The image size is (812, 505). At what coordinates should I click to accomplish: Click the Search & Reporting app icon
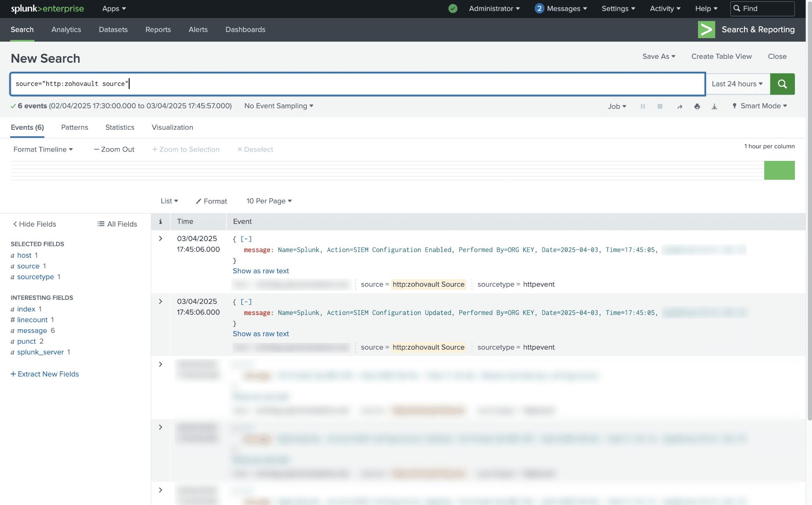click(x=706, y=29)
